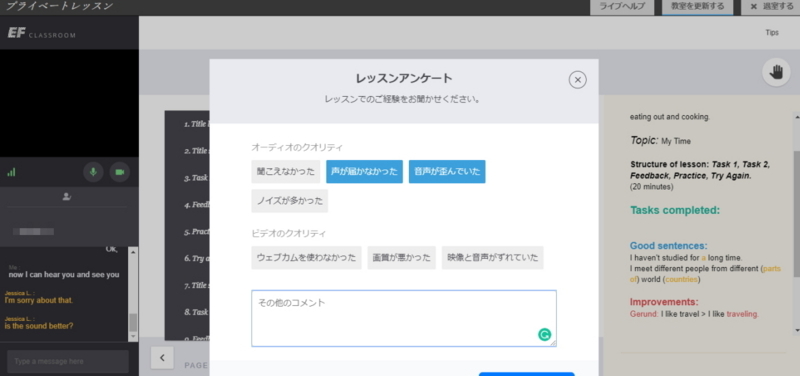Viewport: 800px width, 376px height.
Task: Click chat scrollbar down arrow
Action: click(133, 337)
